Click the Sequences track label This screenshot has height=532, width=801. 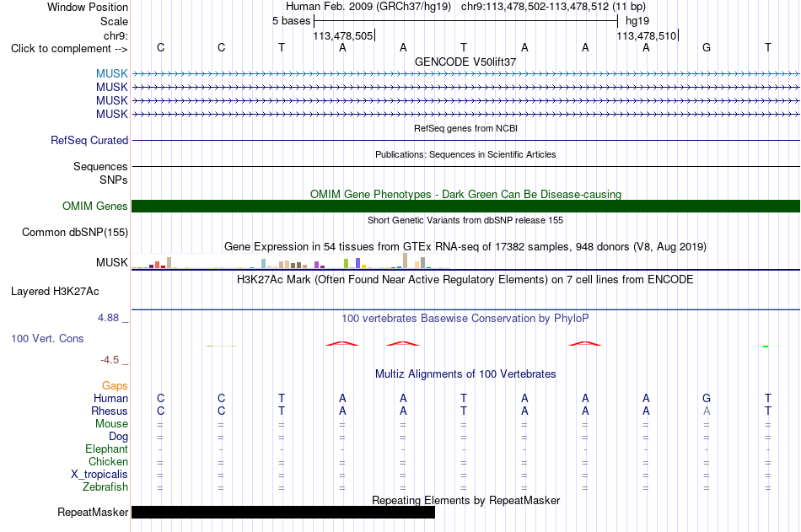click(100, 167)
